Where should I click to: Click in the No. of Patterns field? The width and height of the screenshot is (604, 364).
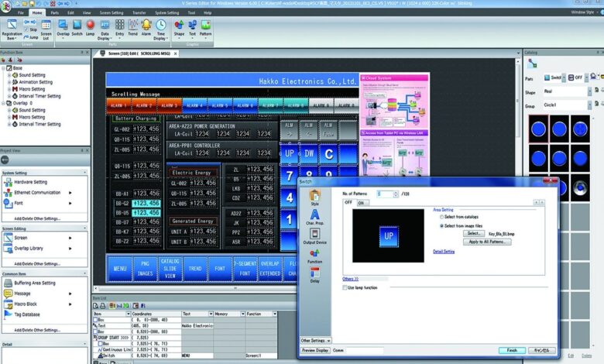point(385,194)
